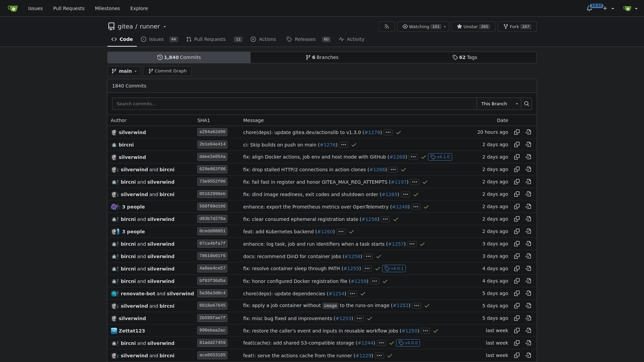
Task: Expand commit body for Kubernetes backend commit
Action: point(341,232)
